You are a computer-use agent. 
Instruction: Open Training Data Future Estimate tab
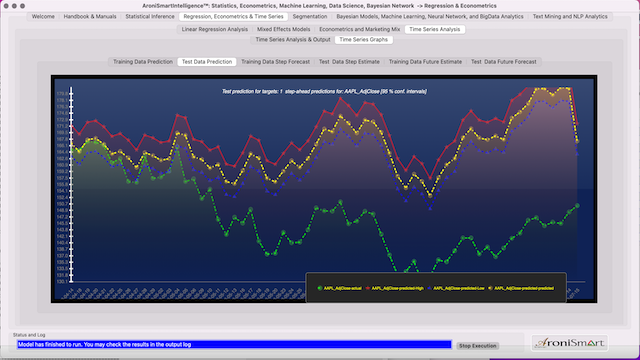[x=425, y=62]
